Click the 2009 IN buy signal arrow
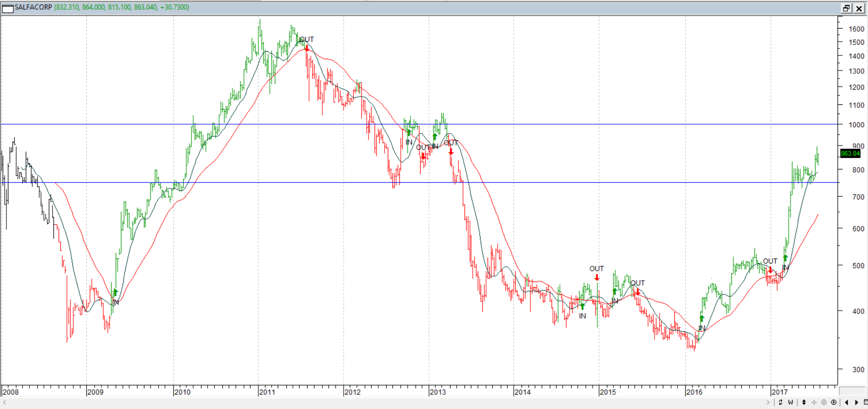Screen dimensions: 868x409 (x=115, y=292)
